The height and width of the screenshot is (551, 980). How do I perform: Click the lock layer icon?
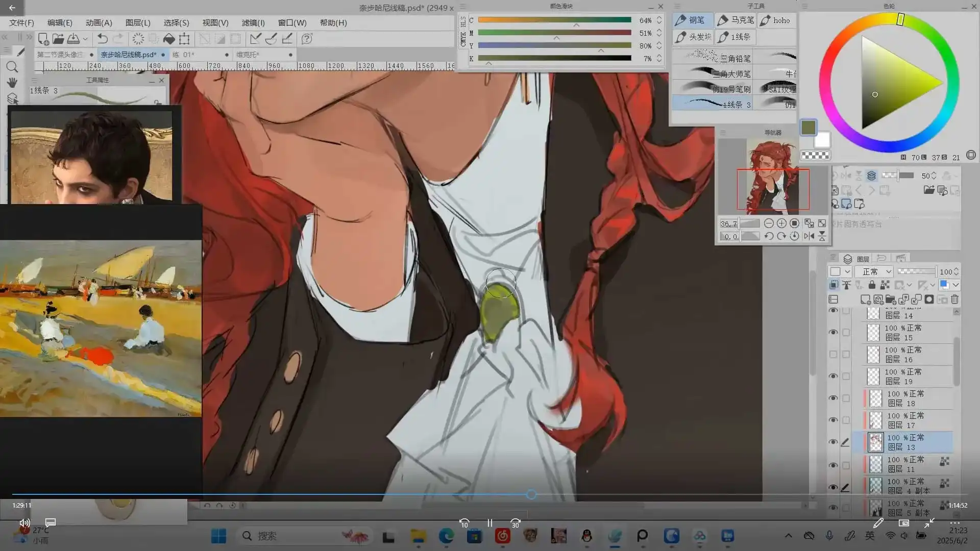[872, 285]
